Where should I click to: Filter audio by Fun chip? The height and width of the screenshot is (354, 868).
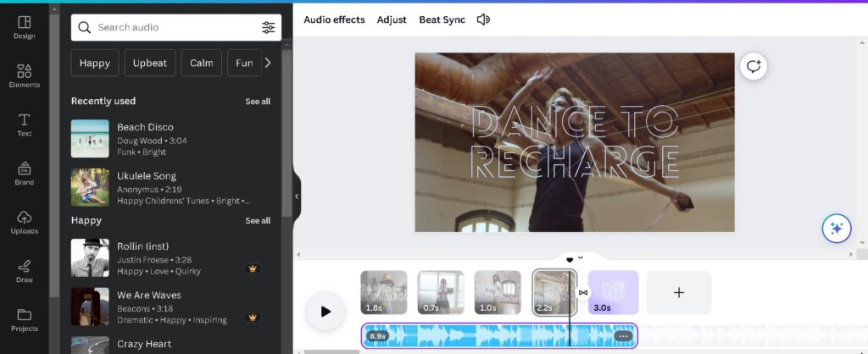pos(244,63)
